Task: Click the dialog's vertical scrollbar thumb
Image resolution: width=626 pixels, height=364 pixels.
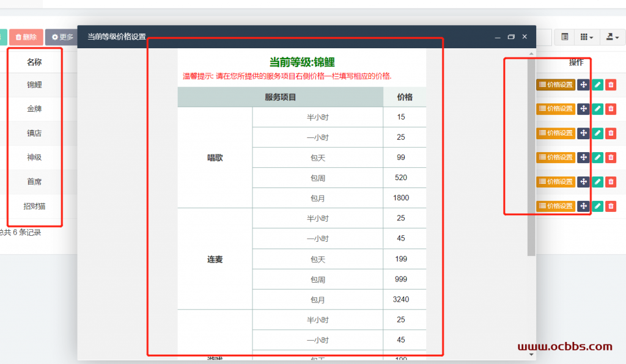Action: [x=531, y=157]
